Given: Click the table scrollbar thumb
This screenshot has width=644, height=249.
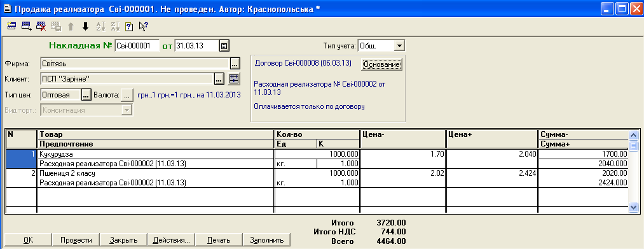Looking at the screenshot, I should (x=633, y=145).
